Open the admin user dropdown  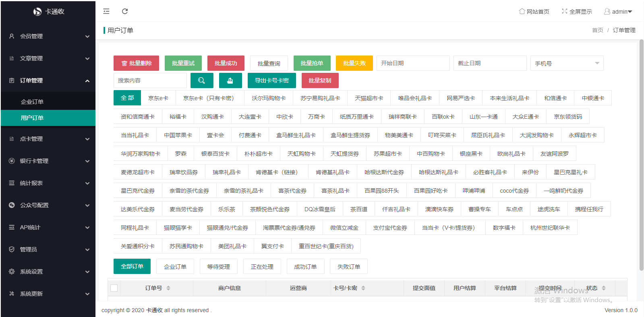coord(618,12)
